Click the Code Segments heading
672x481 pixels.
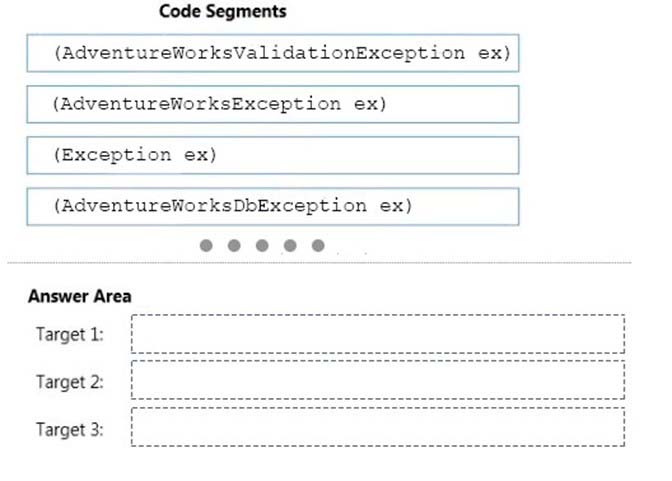tap(223, 12)
